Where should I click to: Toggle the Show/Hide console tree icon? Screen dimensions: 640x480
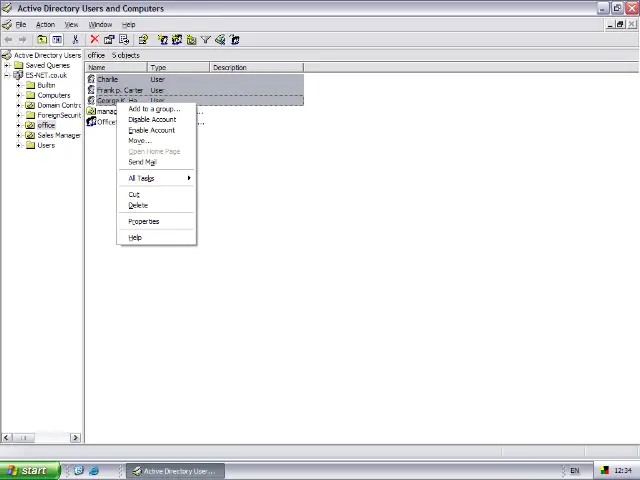click(x=57, y=40)
